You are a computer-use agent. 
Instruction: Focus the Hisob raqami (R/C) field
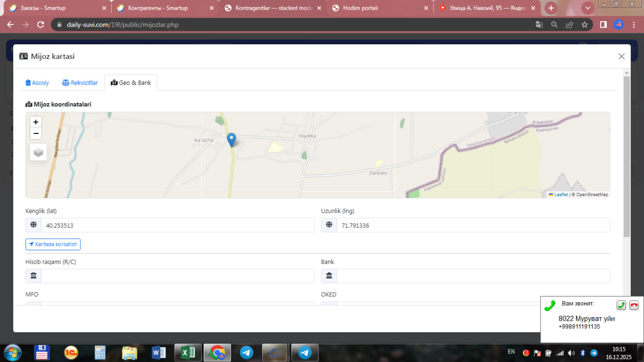click(x=177, y=276)
